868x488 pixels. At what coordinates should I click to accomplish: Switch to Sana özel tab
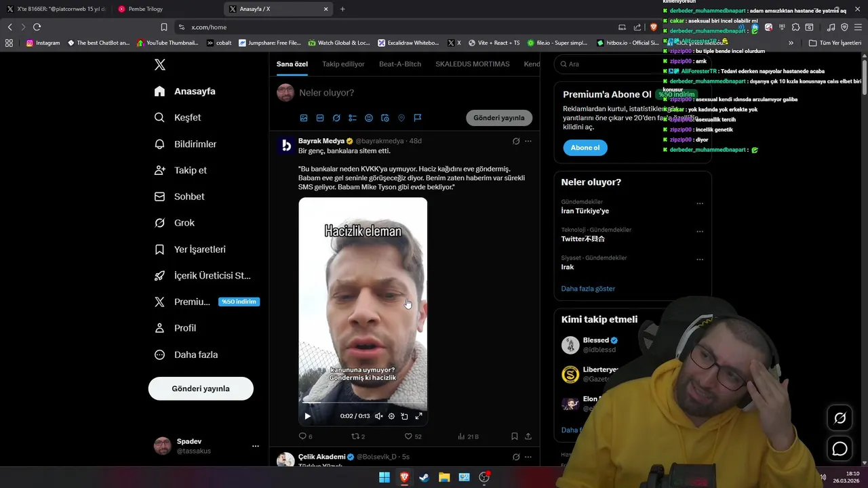click(292, 64)
